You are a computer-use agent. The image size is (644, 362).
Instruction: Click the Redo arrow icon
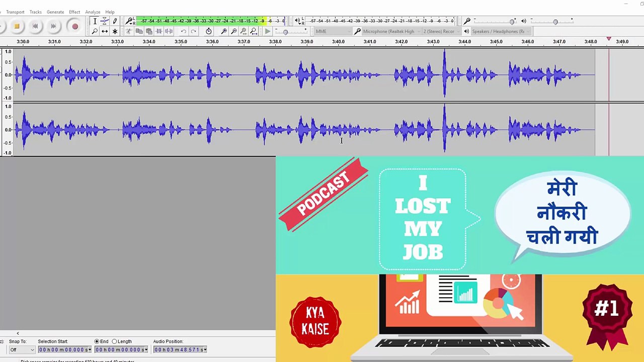[x=194, y=31]
